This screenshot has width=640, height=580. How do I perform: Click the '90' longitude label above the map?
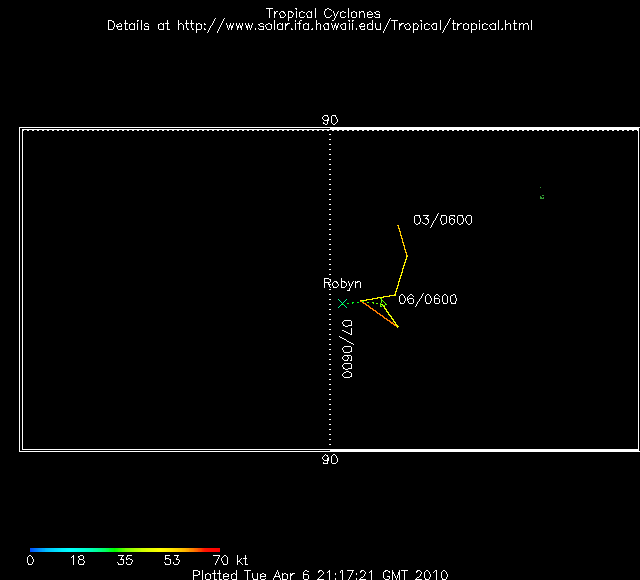click(x=330, y=120)
